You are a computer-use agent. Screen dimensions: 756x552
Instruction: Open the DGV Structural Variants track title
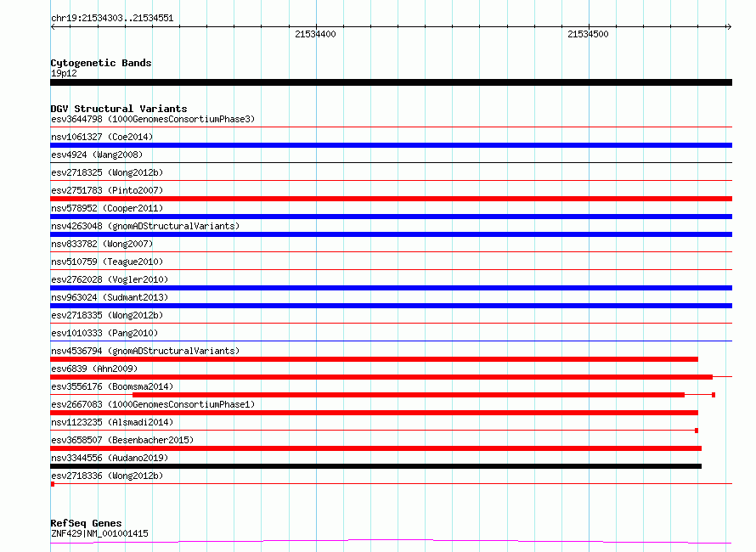click(119, 109)
